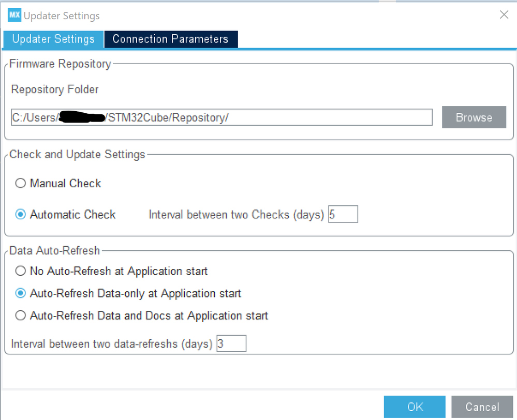Viewport: 517px width, 420px height.
Task: Click the Repository Folder label
Action: point(55,89)
